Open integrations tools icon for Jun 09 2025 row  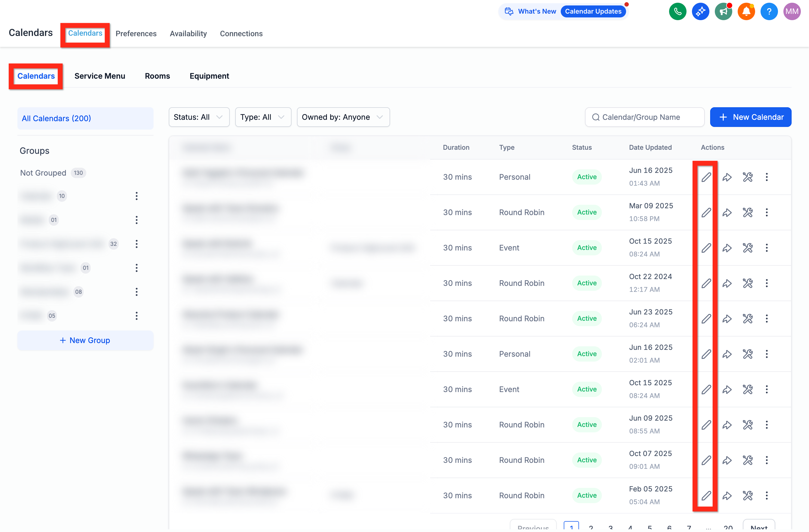747,425
